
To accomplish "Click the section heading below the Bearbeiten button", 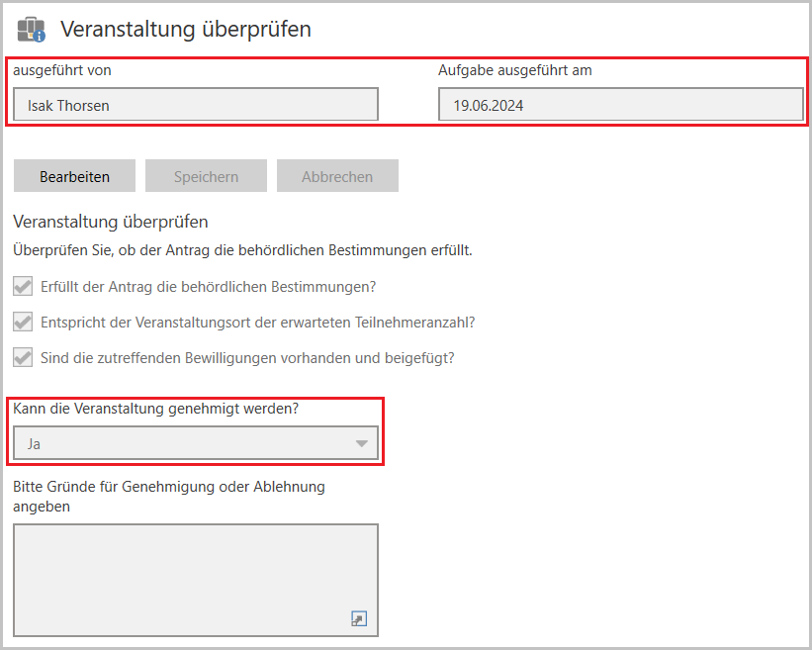I will click(111, 222).
